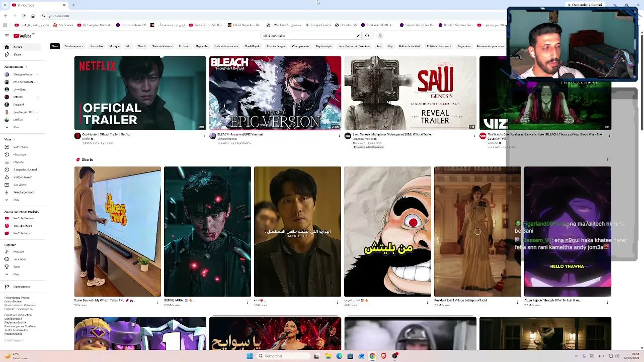Expand more subscriptions with Plus
Viewport: 644px width, 362px height.
tap(23, 127)
